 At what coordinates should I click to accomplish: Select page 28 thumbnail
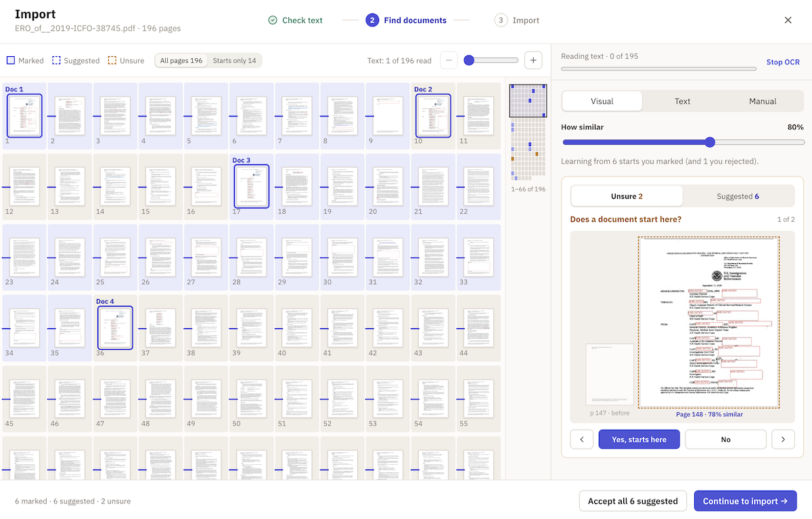tap(252, 257)
